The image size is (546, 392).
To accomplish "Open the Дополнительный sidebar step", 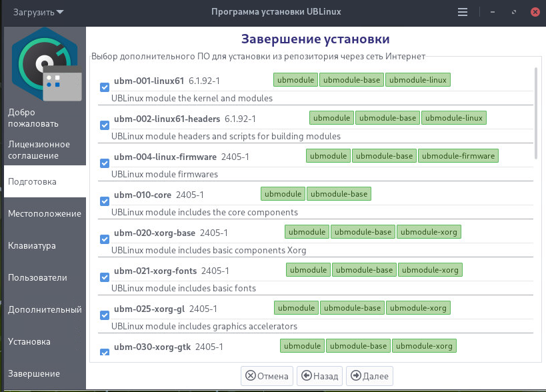I will point(45,309).
